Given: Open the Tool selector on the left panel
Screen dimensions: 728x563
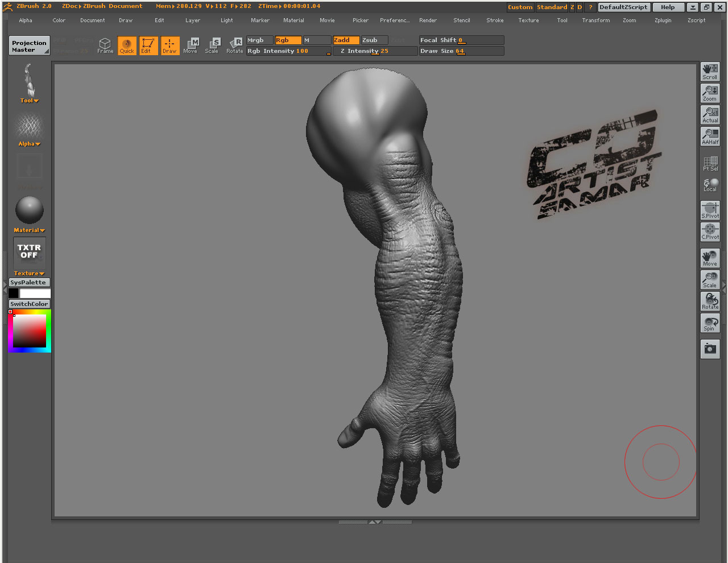Looking at the screenshot, I should pyautogui.click(x=29, y=100).
